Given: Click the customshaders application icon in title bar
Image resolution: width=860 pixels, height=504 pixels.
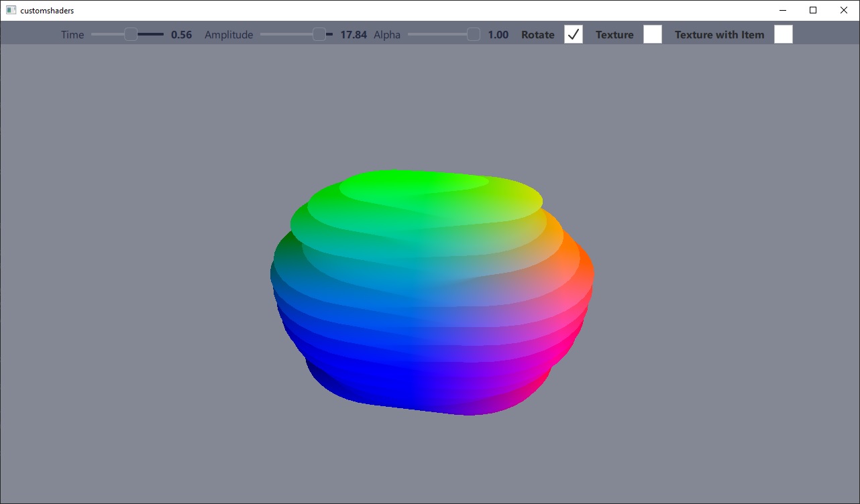Looking at the screenshot, I should 11,10.
